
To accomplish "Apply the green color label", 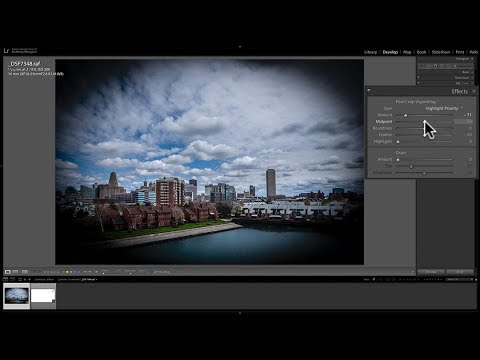I will tap(71, 272).
